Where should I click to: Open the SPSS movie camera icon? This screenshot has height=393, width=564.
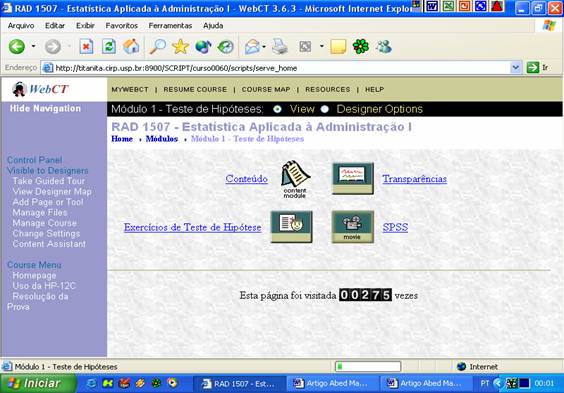[x=352, y=227]
